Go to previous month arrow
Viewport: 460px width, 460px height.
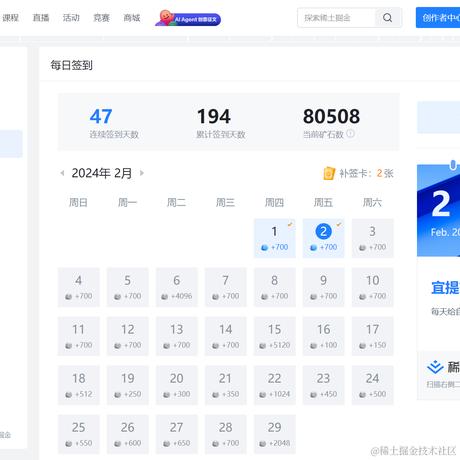pyautogui.click(x=62, y=173)
